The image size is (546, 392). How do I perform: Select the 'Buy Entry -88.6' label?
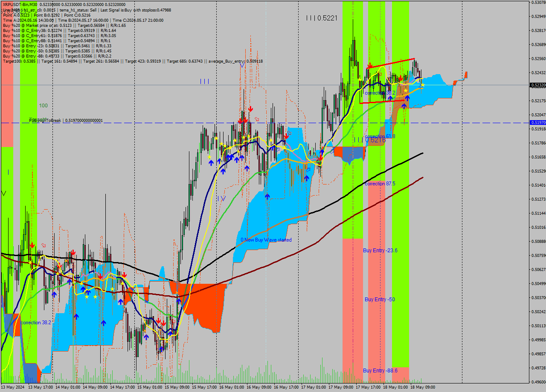pos(380,371)
